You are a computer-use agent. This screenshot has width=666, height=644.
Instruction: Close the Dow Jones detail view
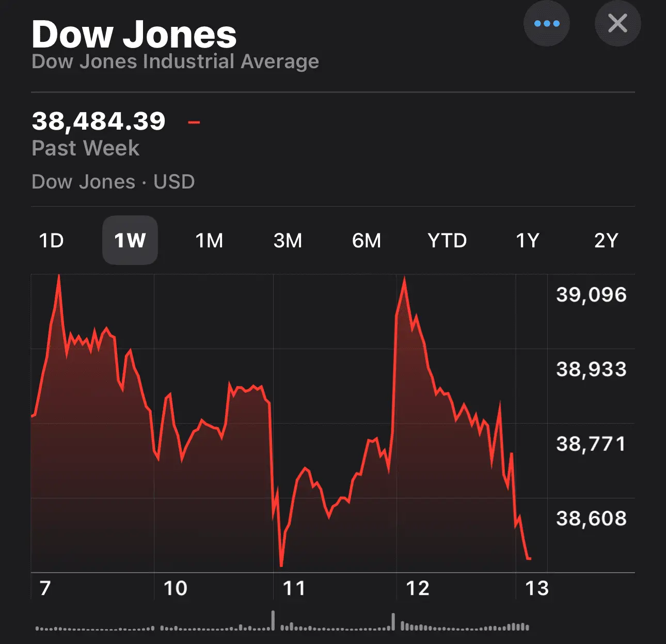click(x=617, y=24)
